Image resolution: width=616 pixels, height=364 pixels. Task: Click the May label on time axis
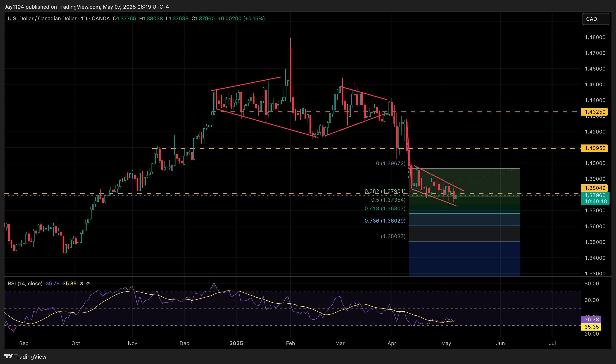[x=446, y=343]
